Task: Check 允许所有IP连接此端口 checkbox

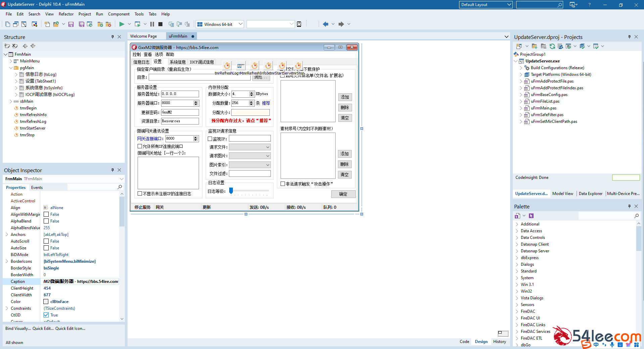Action: tap(140, 146)
